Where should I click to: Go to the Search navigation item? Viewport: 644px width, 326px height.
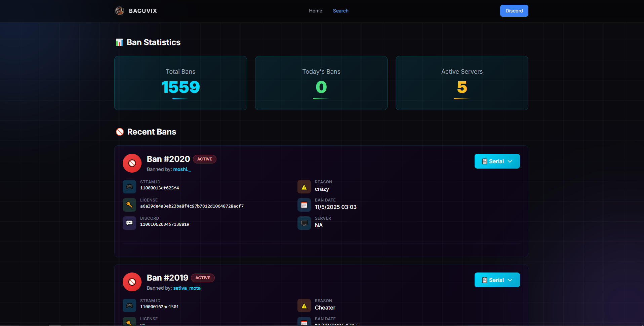pyautogui.click(x=340, y=11)
